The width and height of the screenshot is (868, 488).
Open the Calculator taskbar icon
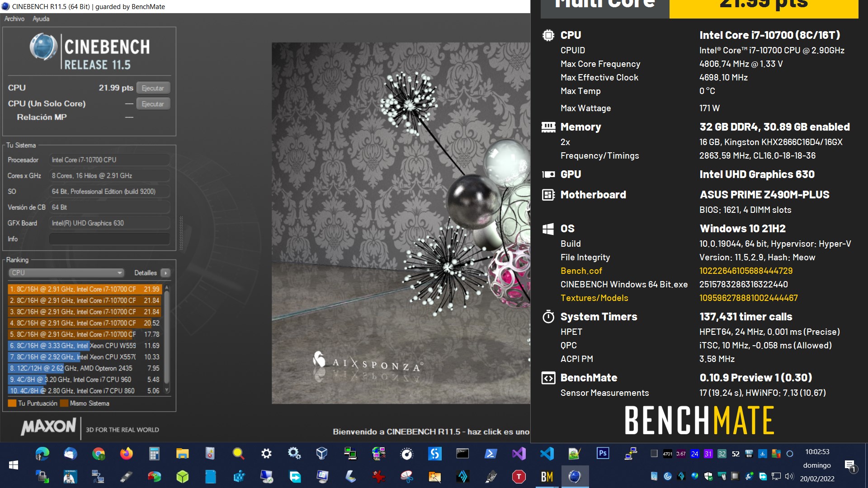[x=154, y=453]
